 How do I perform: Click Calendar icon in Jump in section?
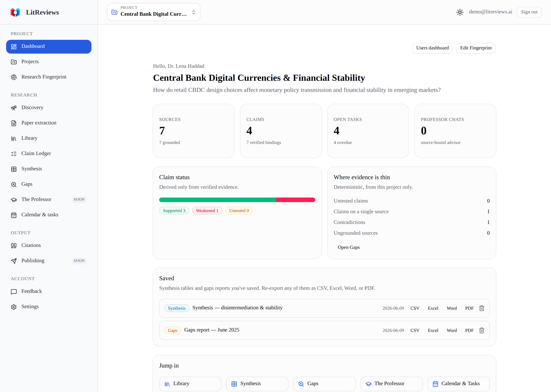coord(435,384)
